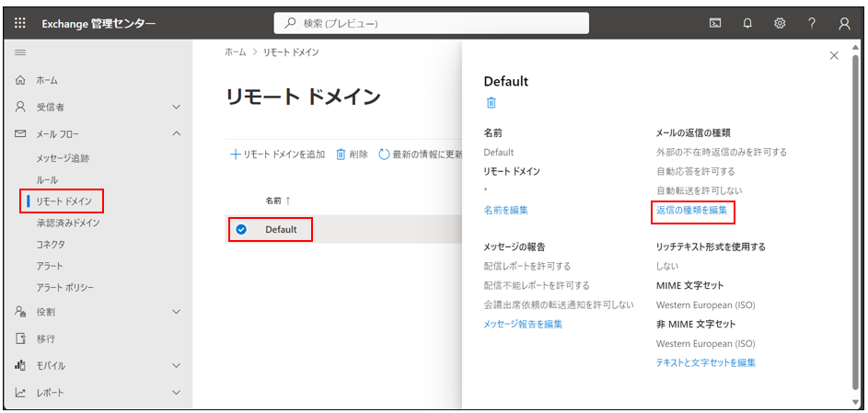Uncheck the Default row selection circle
The image size is (868, 413).
click(241, 229)
